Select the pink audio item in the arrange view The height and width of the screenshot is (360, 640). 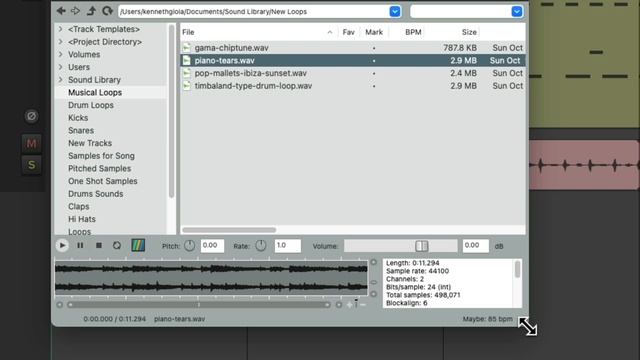[584, 165]
